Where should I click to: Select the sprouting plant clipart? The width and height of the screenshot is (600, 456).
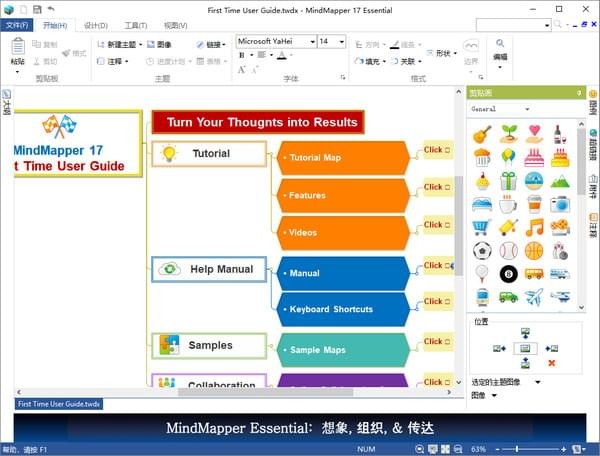click(x=508, y=134)
